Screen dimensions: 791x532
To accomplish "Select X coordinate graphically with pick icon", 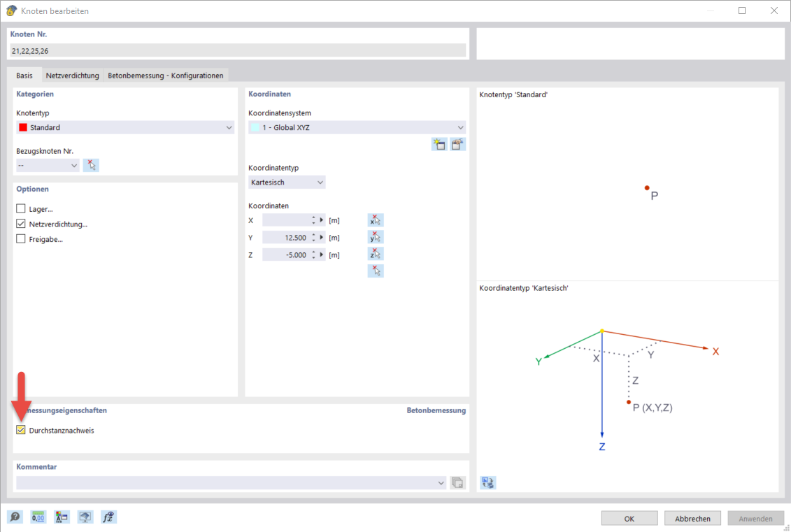I will click(376, 220).
